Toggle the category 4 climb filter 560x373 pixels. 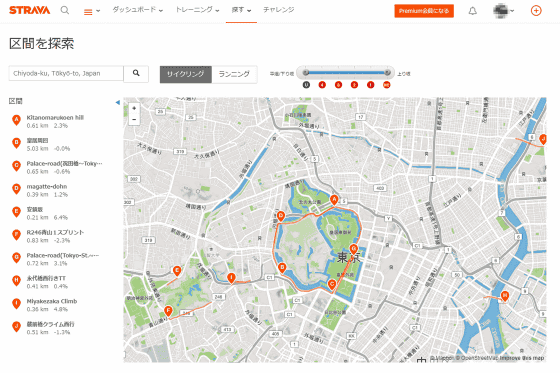(322, 85)
